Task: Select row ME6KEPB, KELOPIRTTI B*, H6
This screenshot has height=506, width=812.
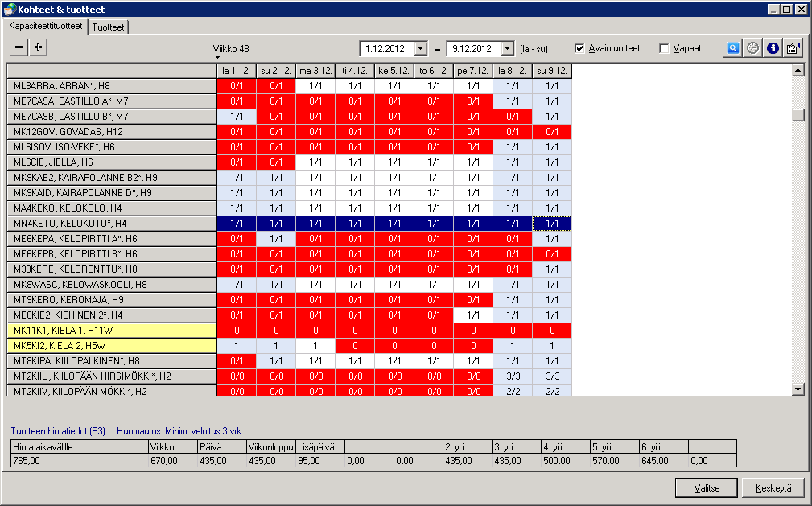Action: tap(112, 254)
